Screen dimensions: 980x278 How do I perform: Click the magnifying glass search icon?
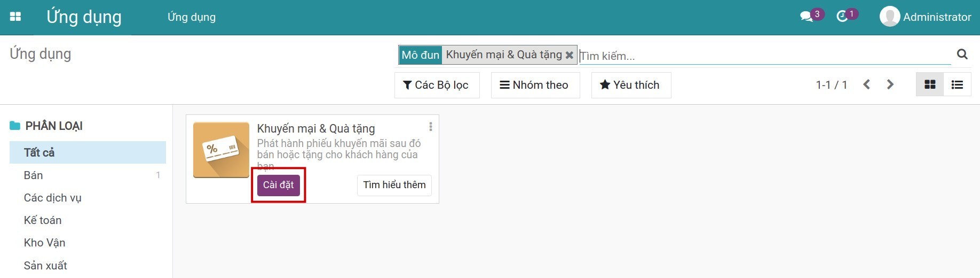point(962,54)
